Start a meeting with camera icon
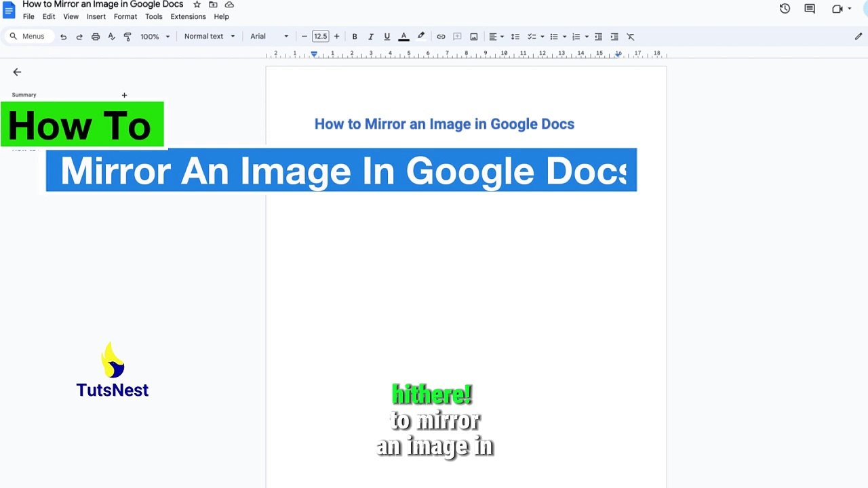868x488 pixels. 837,9
